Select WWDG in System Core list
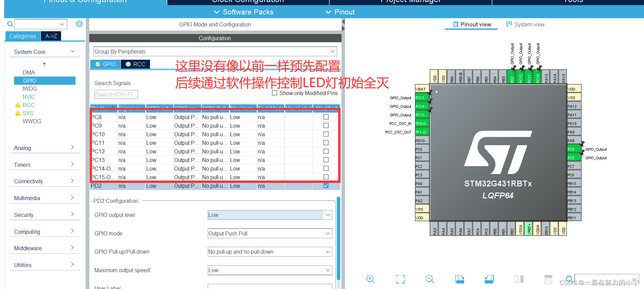 coord(32,121)
